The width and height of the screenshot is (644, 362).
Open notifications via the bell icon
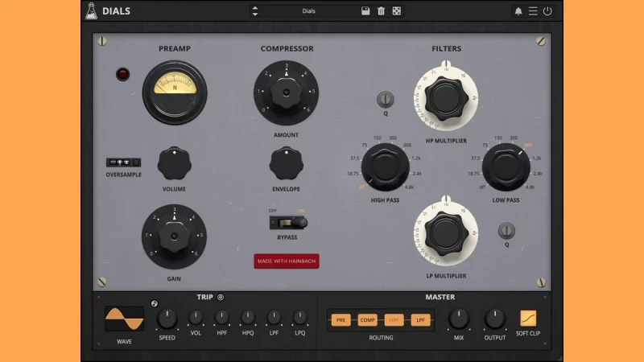pyautogui.click(x=518, y=11)
